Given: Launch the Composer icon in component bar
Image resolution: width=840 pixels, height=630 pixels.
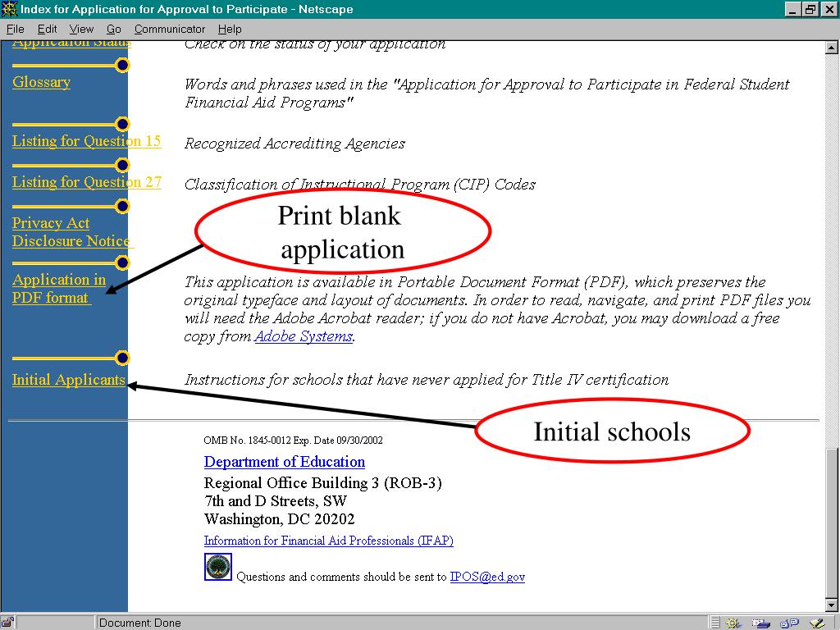Looking at the screenshot, I should pyautogui.click(x=817, y=623).
